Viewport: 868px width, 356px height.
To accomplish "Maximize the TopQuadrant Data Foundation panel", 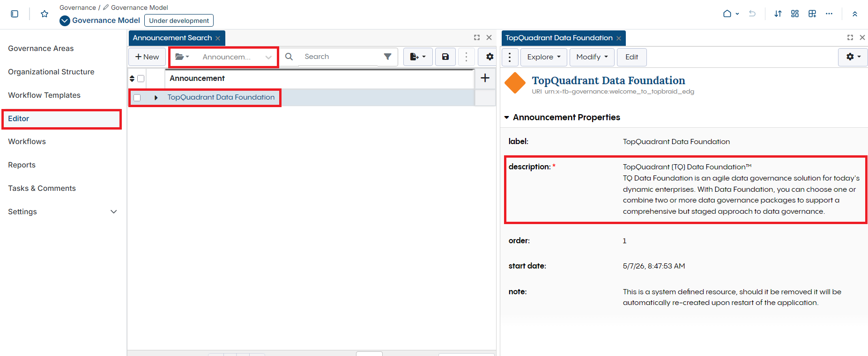I will 850,37.
